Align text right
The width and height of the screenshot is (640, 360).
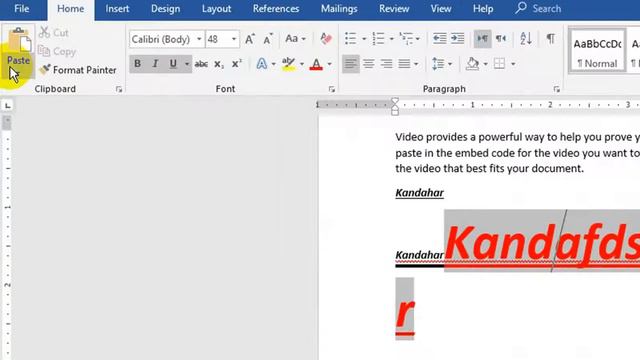pyautogui.click(x=386, y=64)
